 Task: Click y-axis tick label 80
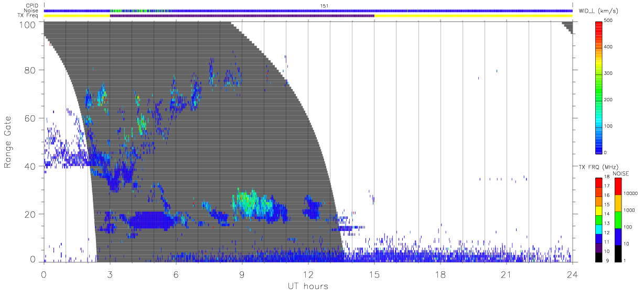coord(30,70)
